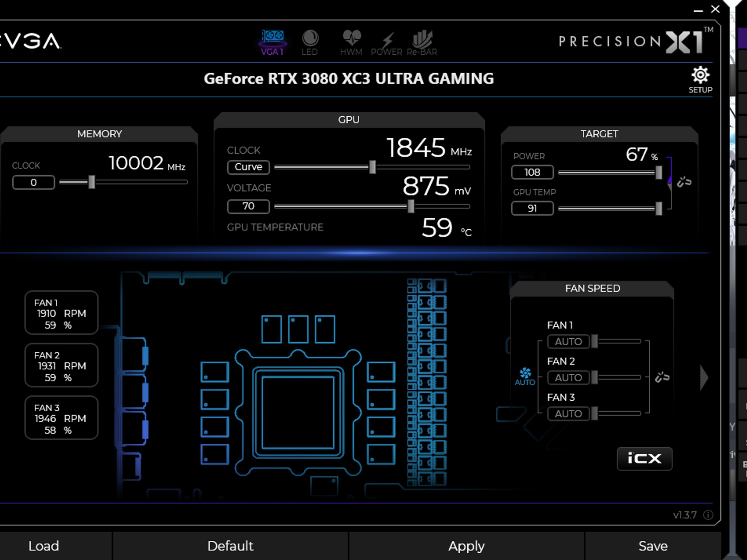747x560 pixels.
Task: Open the ICX sensor view
Action: pyautogui.click(x=644, y=459)
